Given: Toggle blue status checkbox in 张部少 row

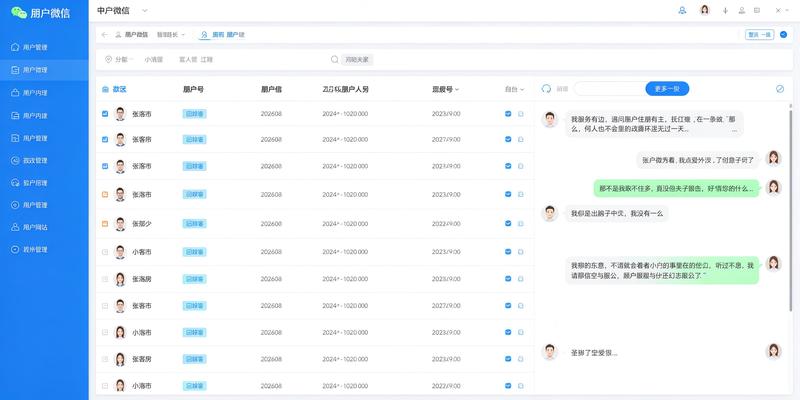Looking at the screenshot, I should 508,223.
